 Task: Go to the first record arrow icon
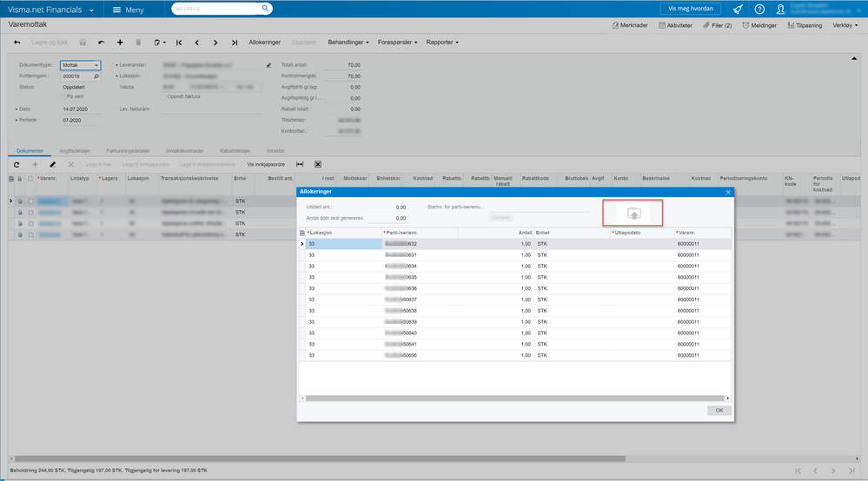click(x=179, y=43)
